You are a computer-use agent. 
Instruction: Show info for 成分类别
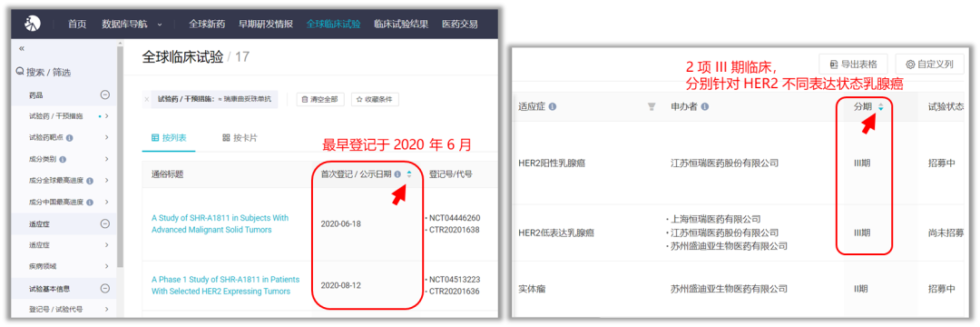coord(63,160)
